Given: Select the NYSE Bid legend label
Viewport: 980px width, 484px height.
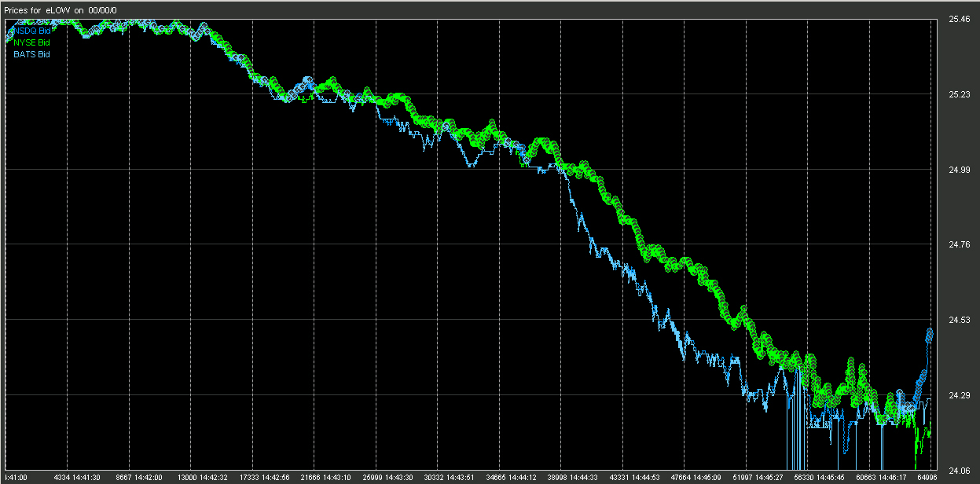Looking at the screenshot, I should (x=31, y=42).
